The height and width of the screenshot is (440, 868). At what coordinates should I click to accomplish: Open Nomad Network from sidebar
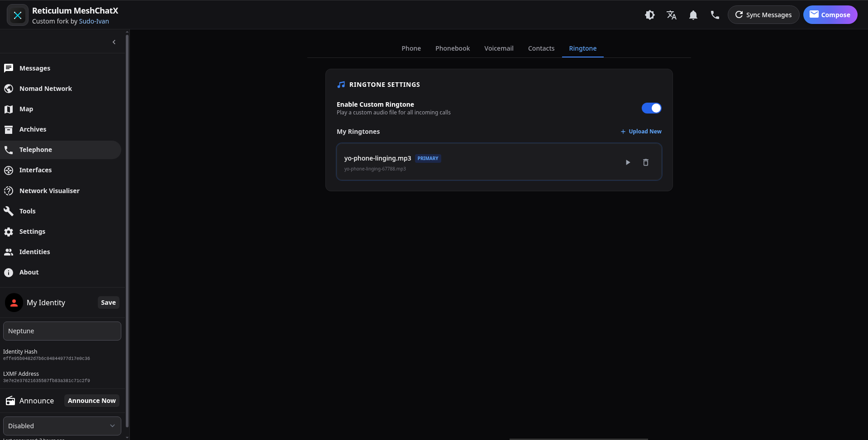tap(45, 89)
